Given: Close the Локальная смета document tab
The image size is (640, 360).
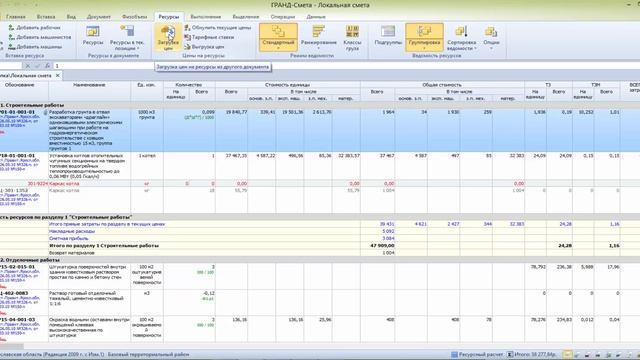Looking at the screenshot, I should pyautogui.click(x=58, y=76).
